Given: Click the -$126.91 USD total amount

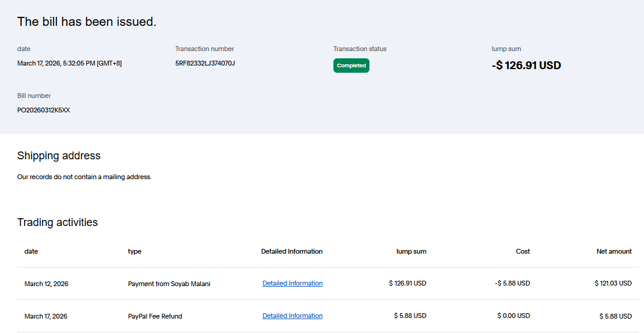Looking at the screenshot, I should [x=526, y=66].
